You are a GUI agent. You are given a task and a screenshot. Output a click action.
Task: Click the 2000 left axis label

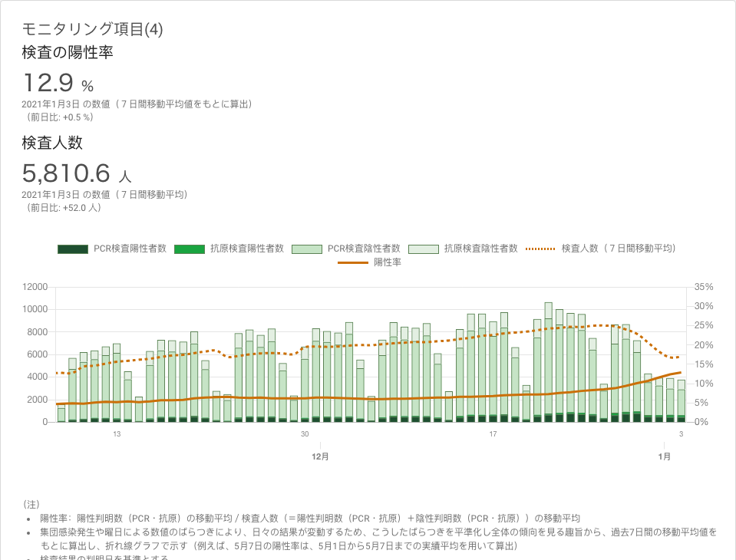click(38, 400)
